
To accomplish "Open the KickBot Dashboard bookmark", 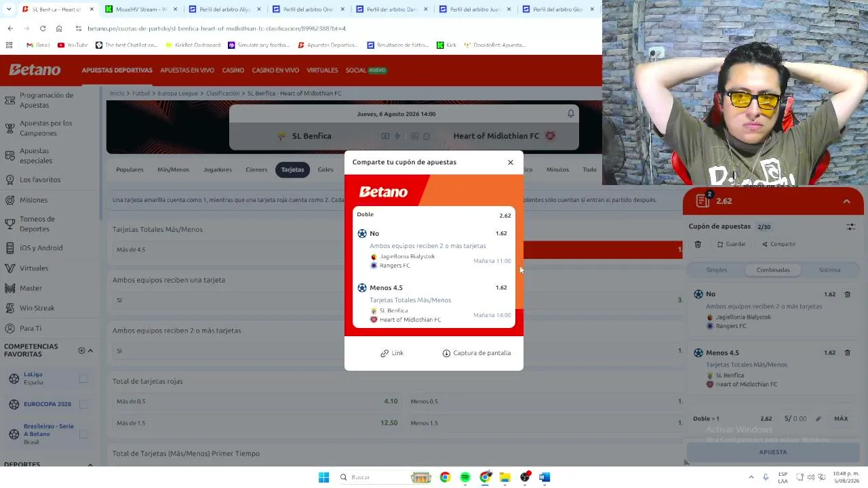I will coord(193,45).
